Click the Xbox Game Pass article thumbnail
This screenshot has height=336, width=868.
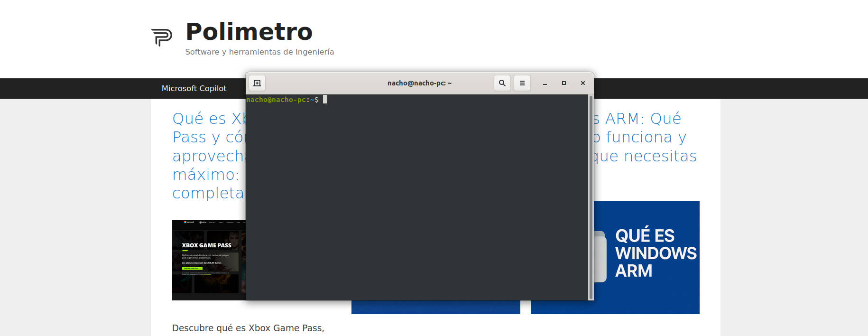coord(209,260)
